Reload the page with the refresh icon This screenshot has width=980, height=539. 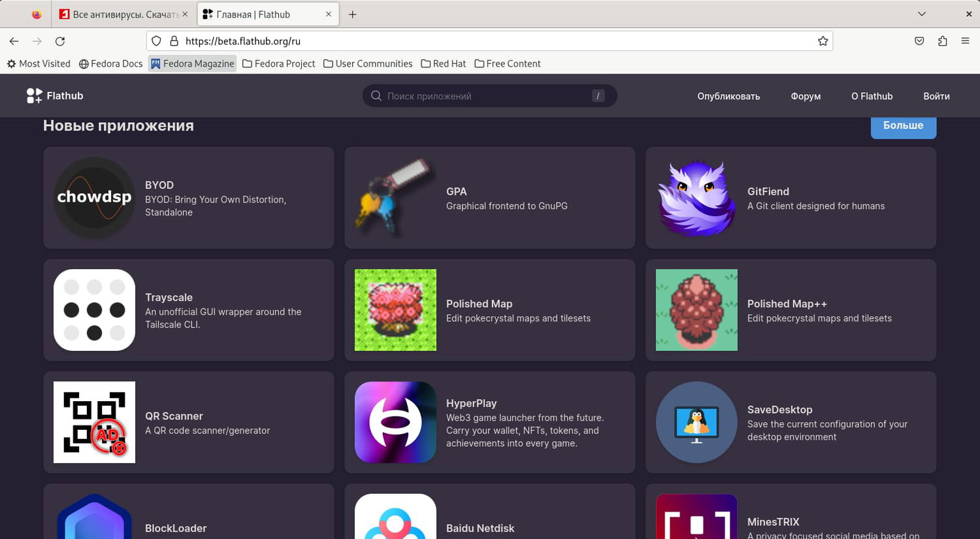[x=60, y=41]
